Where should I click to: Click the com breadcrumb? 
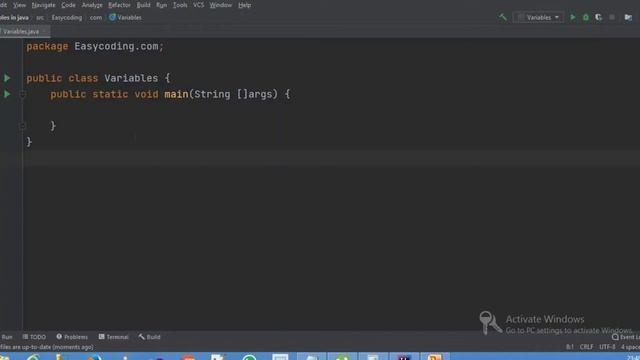tap(96, 18)
